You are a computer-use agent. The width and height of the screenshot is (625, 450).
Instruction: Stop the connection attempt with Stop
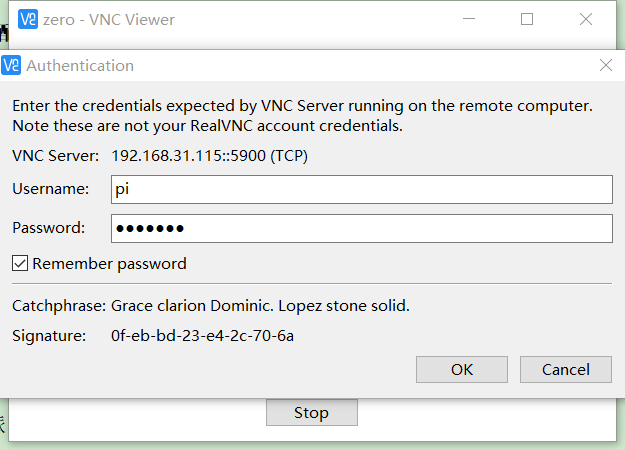(312, 413)
